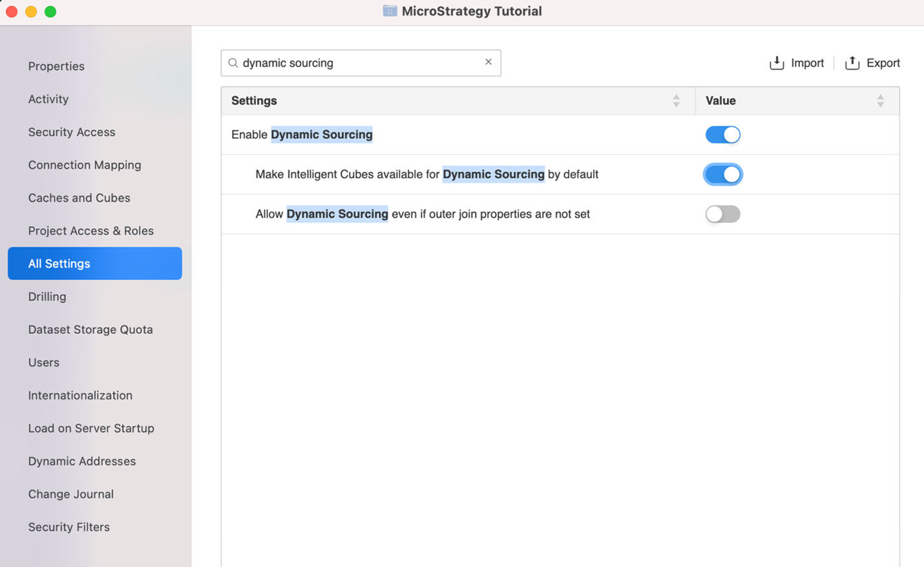Turn off Intelligent Cubes default availability toggle
This screenshot has height=567, width=924.
point(722,175)
